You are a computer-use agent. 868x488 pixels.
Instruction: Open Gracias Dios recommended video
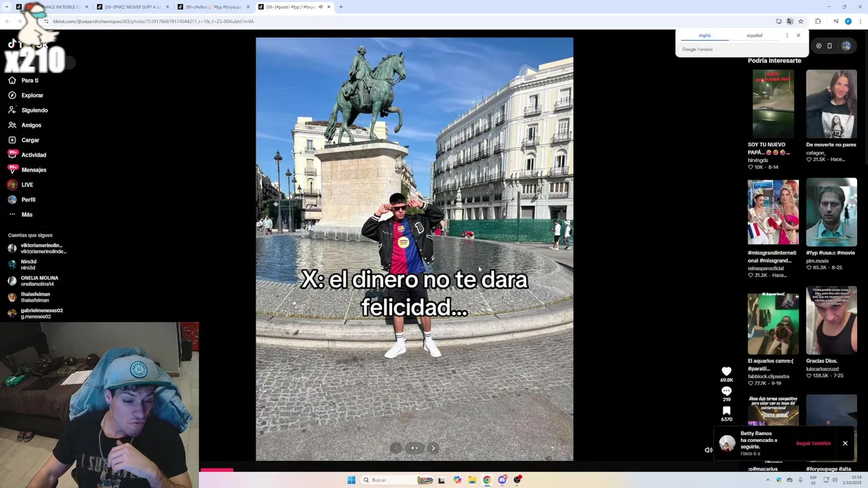831,321
